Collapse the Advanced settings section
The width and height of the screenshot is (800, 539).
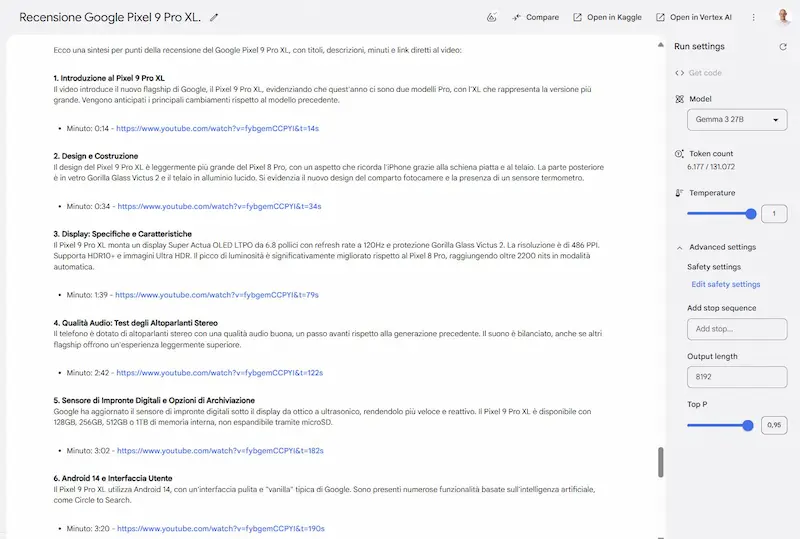click(679, 248)
